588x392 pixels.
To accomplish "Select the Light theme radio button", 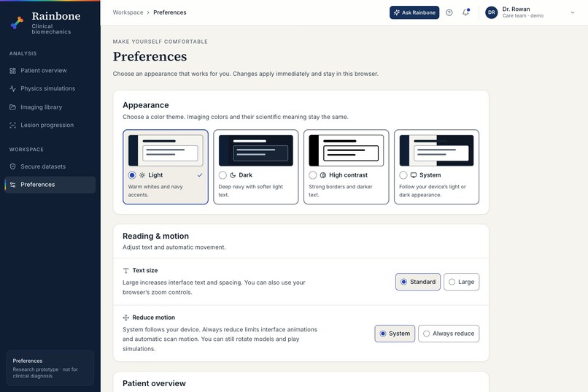I will click(x=132, y=175).
